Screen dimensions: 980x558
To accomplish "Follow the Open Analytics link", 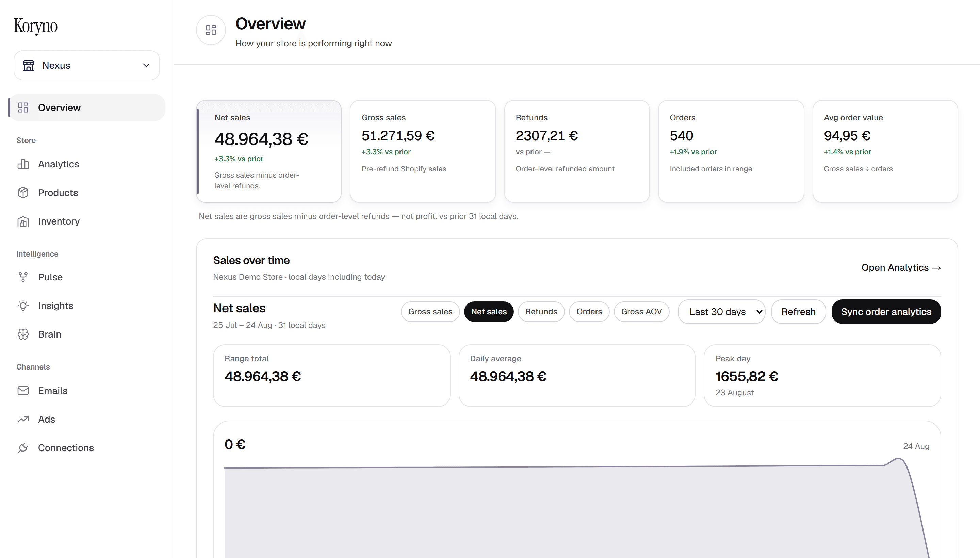I will click(x=901, y=267).
